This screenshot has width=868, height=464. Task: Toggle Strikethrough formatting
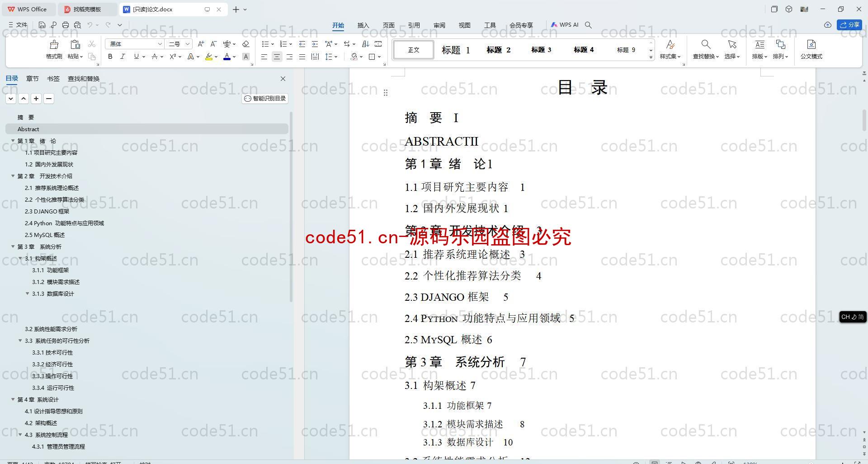tap(154, 57)
